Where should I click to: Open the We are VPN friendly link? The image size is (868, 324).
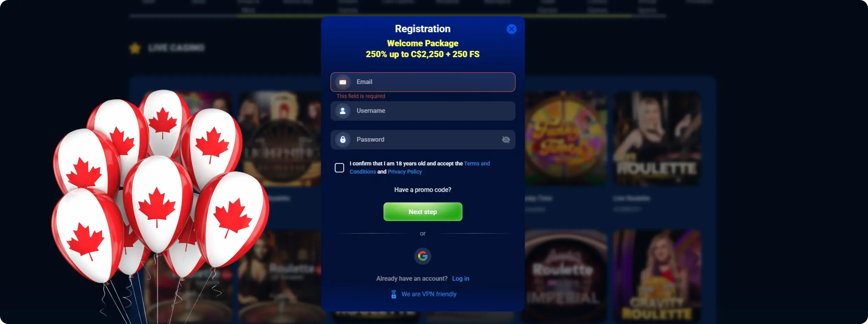(429, 294)
